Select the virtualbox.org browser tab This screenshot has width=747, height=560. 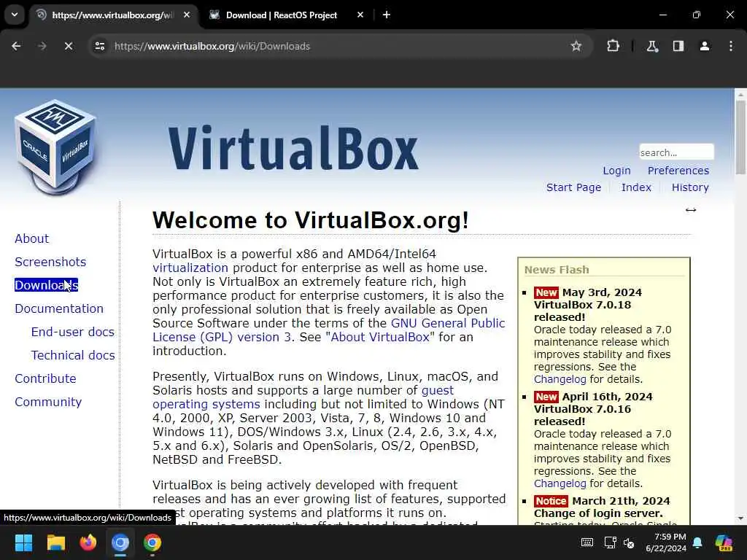coord(113,15)
